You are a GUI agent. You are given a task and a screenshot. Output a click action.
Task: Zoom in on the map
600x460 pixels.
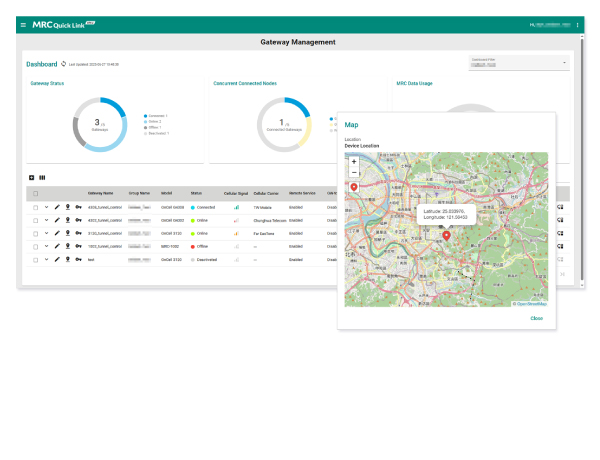pyautogui.click(x=354, y=161)
